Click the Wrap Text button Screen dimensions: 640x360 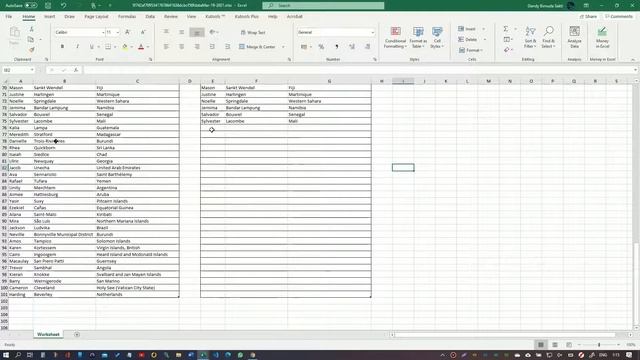tap(253, 32)
